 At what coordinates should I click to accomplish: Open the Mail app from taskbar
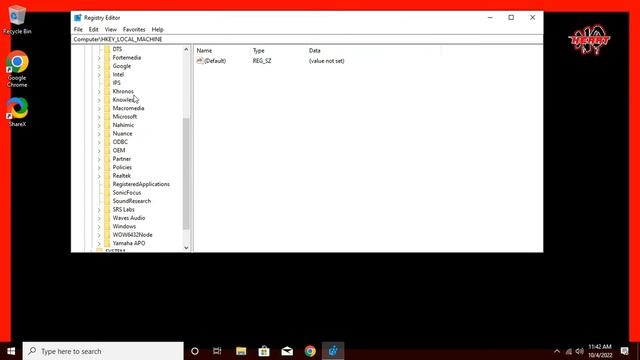(287, 351)
